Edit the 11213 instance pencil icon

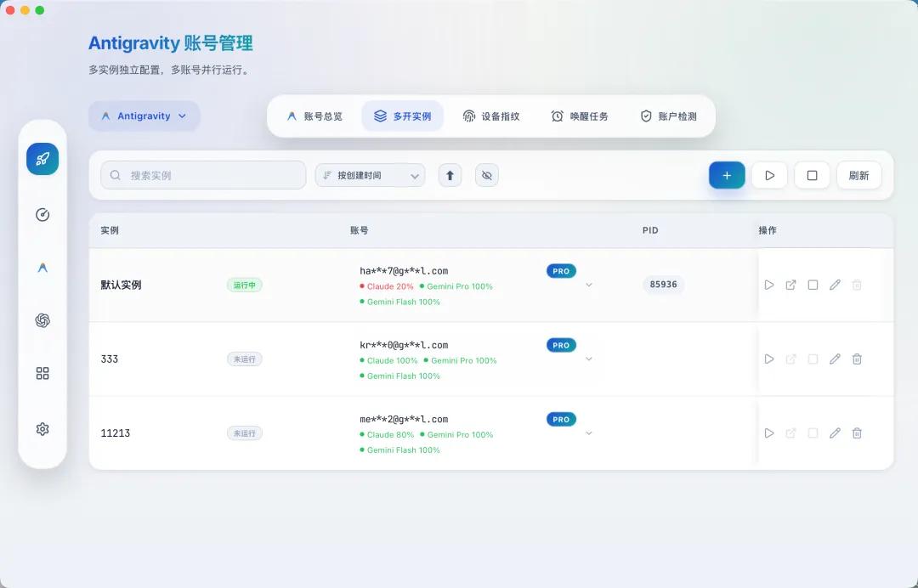[x=835, y=433]
